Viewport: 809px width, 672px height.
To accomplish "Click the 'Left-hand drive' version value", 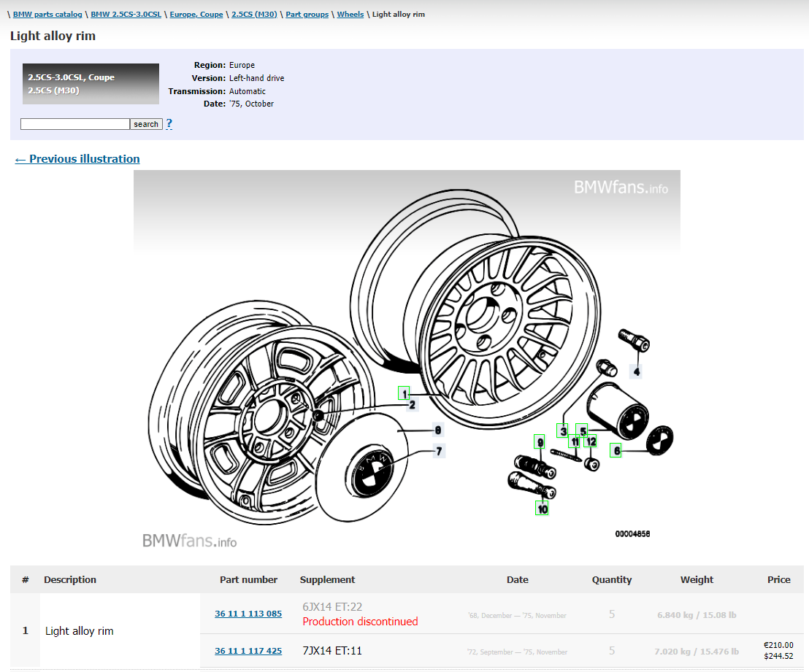I will (256, 78).
